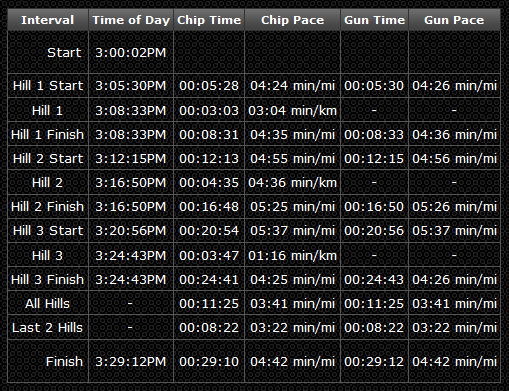Screen dimensions: 509x391
Task: Click Hill 2 chip time 00:04:35
Action: pyautogui.click(x=209, y=183)
